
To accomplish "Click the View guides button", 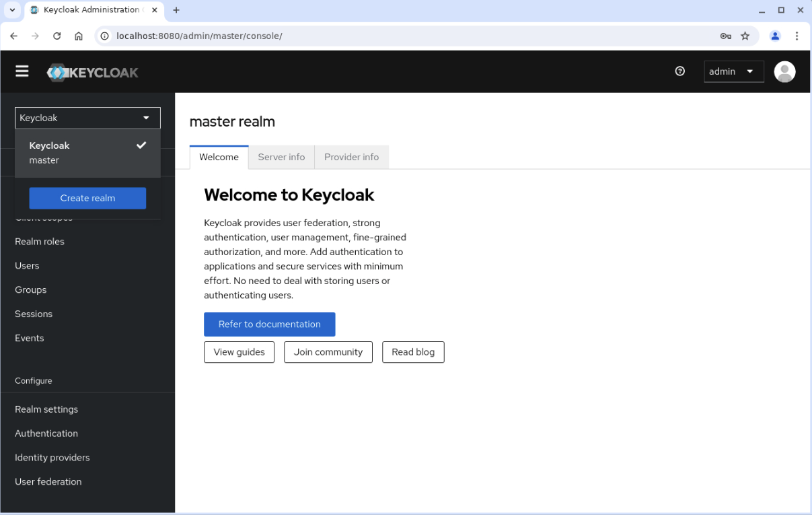I will [239, 352].
